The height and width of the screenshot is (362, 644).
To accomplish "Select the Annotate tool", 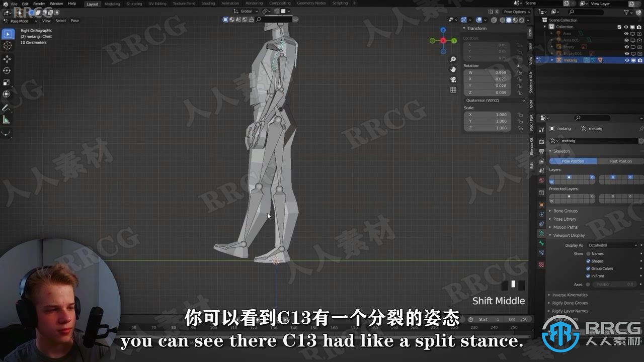I will (x=7, y=108).
